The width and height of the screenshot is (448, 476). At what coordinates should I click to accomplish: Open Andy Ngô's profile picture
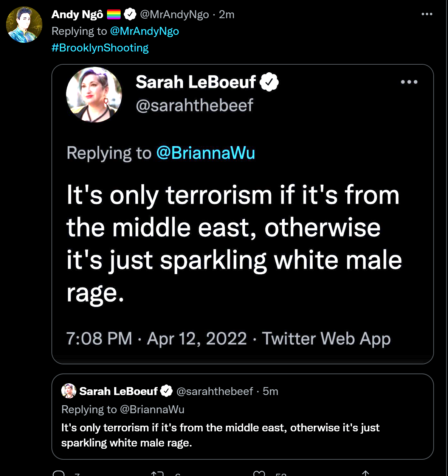pos(24,25)
